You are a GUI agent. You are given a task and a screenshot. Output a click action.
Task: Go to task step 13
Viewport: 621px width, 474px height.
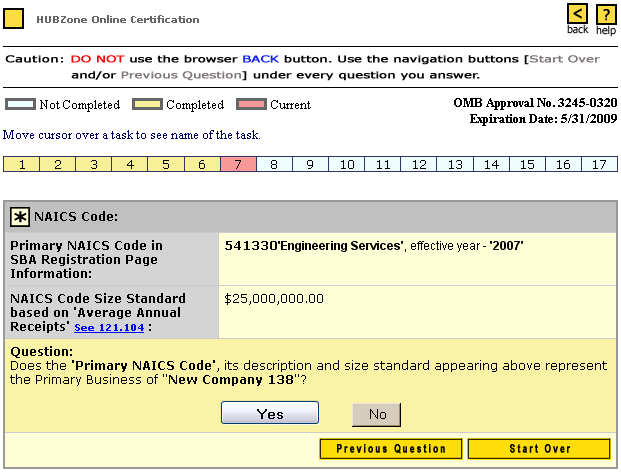point(455,164)
